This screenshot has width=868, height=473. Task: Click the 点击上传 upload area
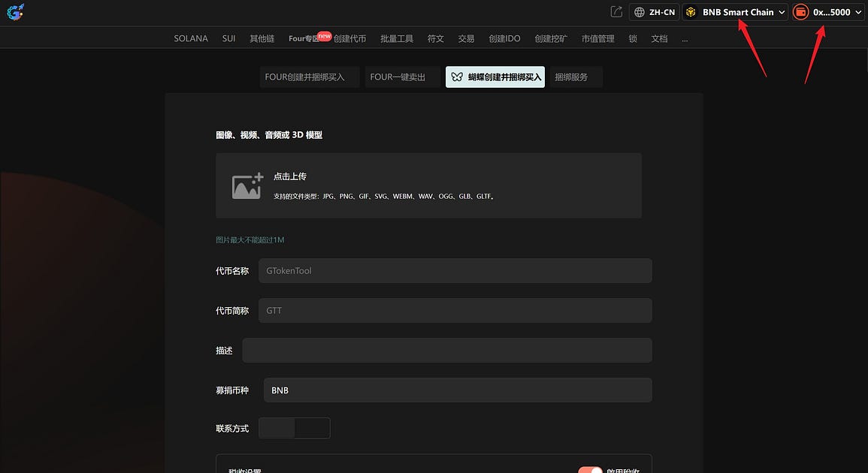tap(429, 186)
